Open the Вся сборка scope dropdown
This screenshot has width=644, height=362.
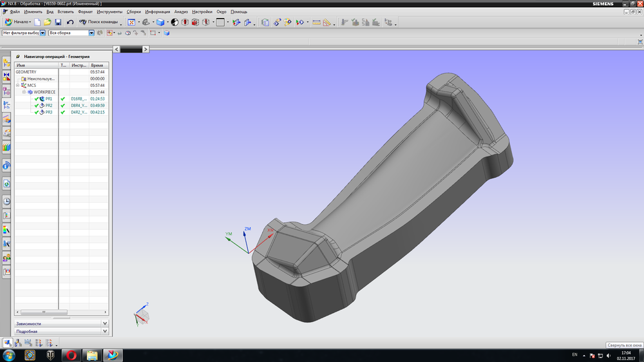[91, 33]
